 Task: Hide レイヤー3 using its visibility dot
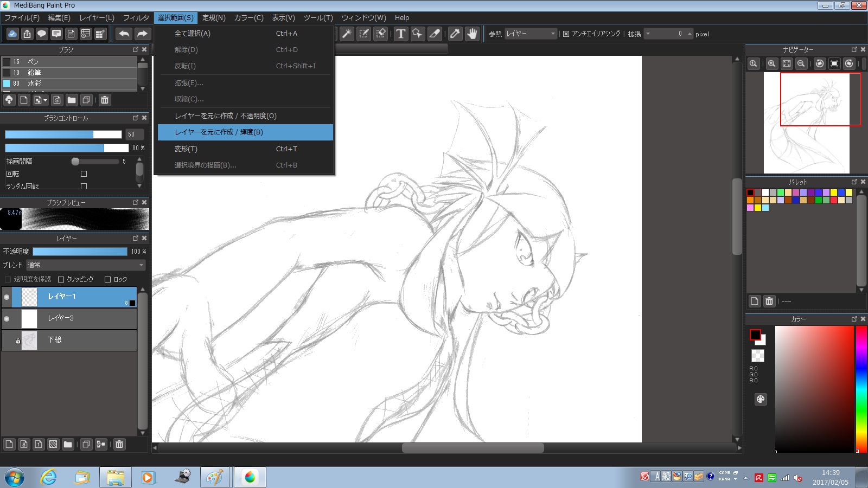coord(7,319)
